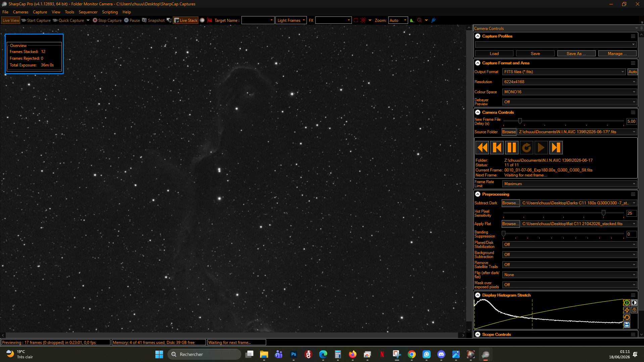
Task: Click the two-monitor view icon
Action: tap(169, 20)
